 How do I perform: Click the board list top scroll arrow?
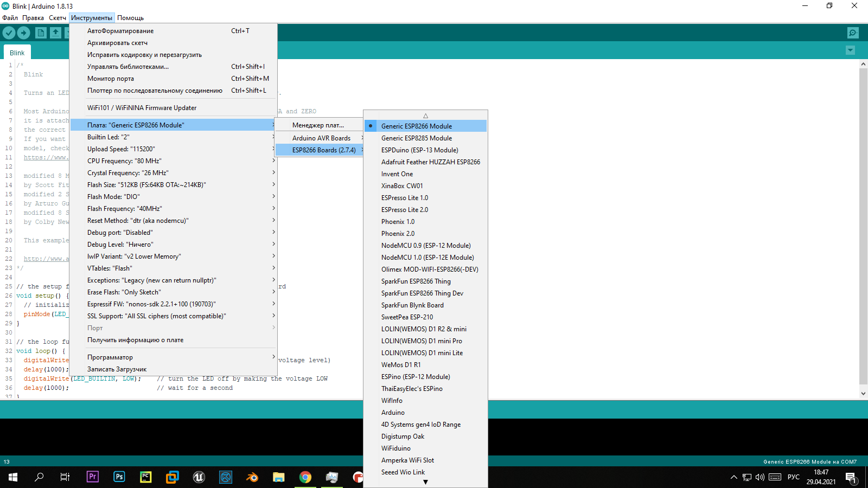click(x=425, y=115)
